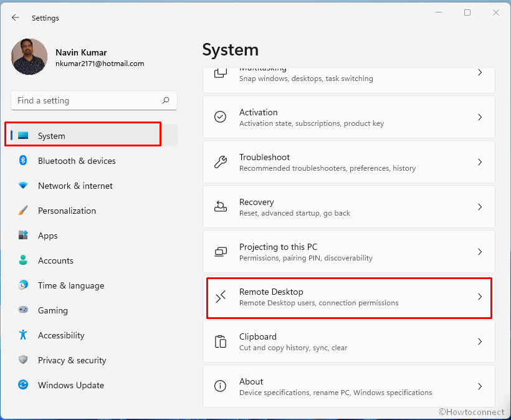Click the Troubleshoot wrench icon

(x=221, y=161)
